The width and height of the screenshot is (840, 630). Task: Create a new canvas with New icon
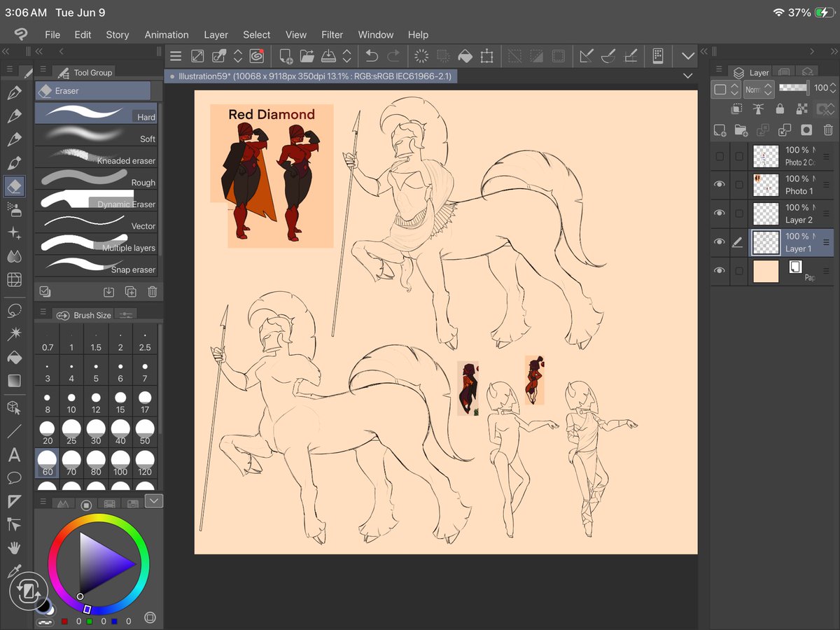pos(286,56)
